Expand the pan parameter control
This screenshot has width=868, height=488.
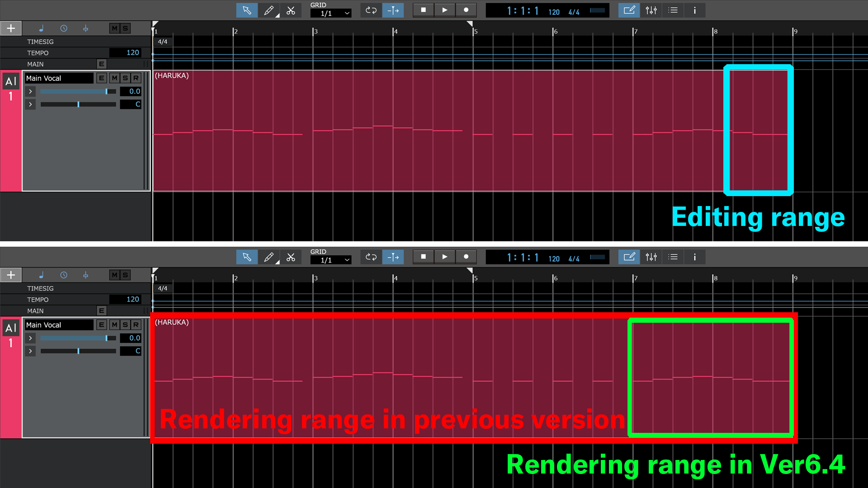[30, 104]
